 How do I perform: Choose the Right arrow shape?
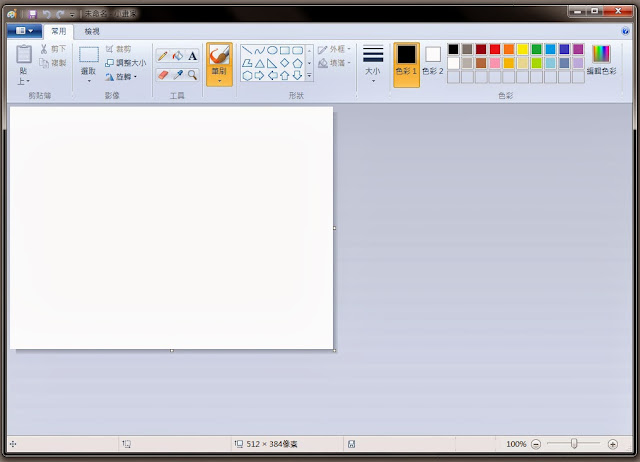[260, 76]
